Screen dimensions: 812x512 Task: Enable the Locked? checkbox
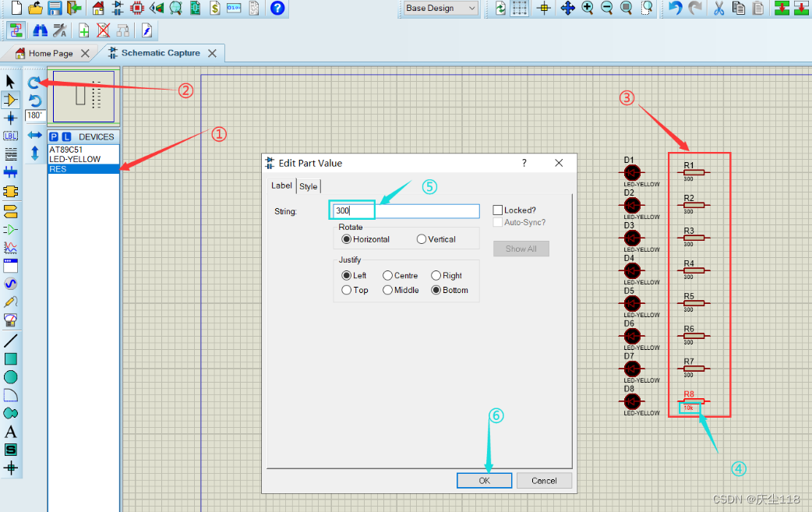tap(498, 210)
